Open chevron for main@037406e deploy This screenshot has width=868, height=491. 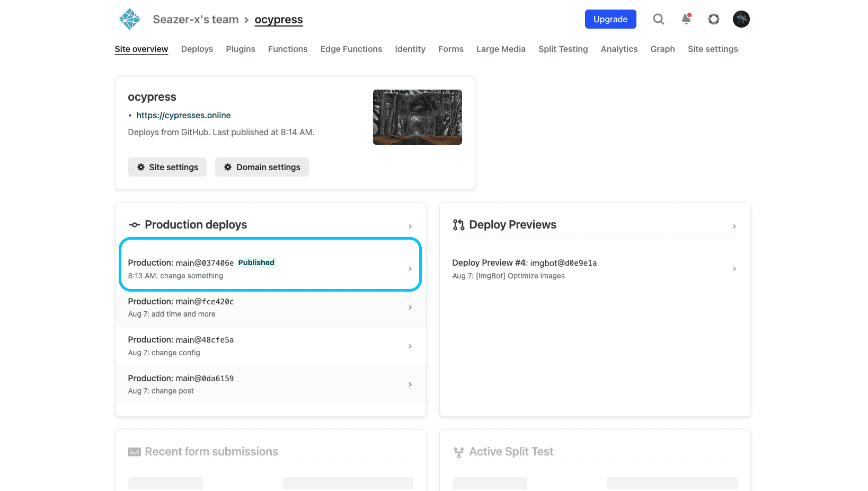(x=410, y=269)
